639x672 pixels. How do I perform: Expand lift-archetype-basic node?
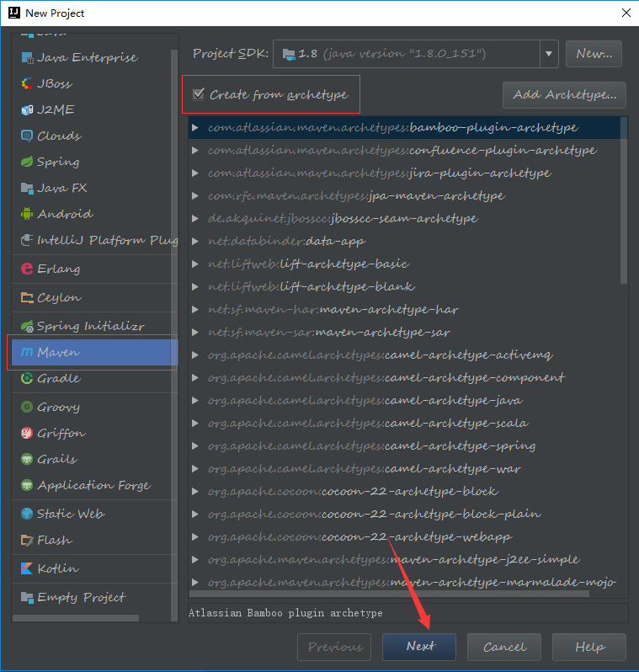coord(195,264)
